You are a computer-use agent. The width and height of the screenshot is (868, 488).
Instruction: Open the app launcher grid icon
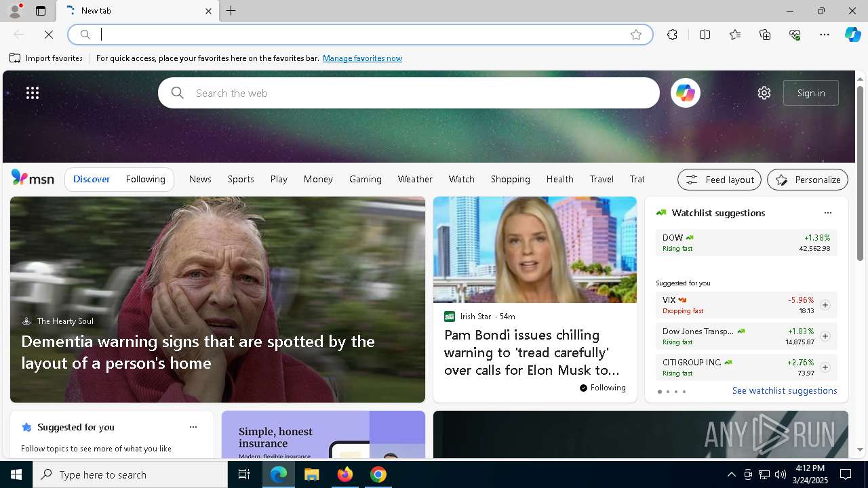[x=33, y=93]
